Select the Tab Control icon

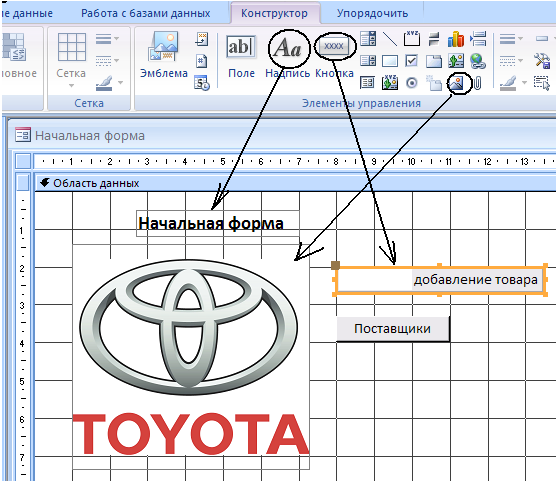434,61
